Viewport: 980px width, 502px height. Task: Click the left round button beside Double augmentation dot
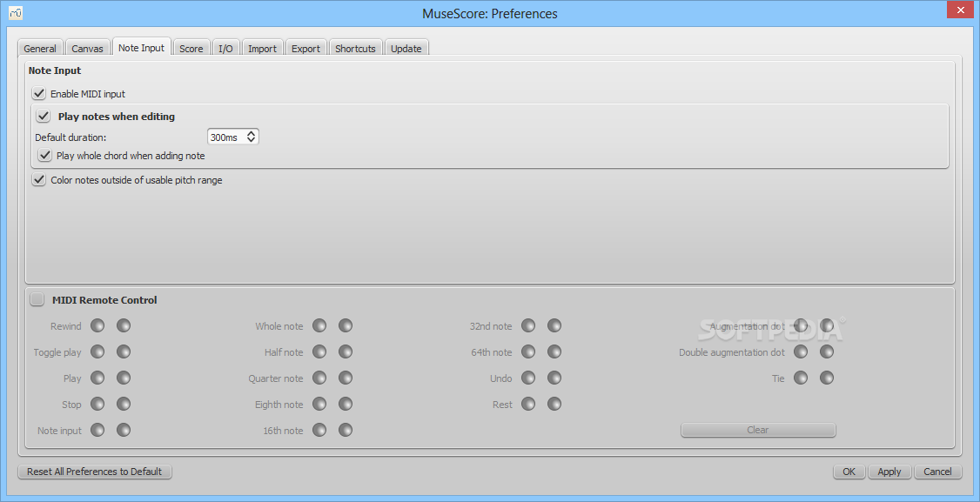click(801, 352)
